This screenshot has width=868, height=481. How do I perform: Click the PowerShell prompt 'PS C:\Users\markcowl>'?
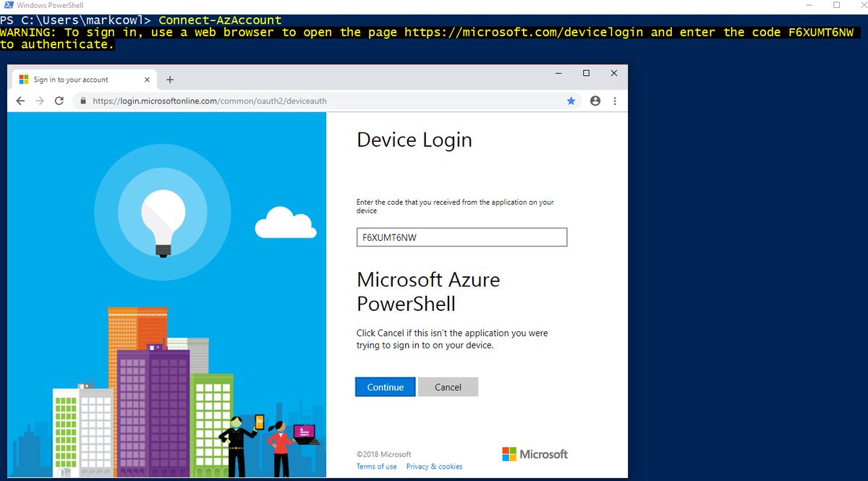(x=75, y=20)
